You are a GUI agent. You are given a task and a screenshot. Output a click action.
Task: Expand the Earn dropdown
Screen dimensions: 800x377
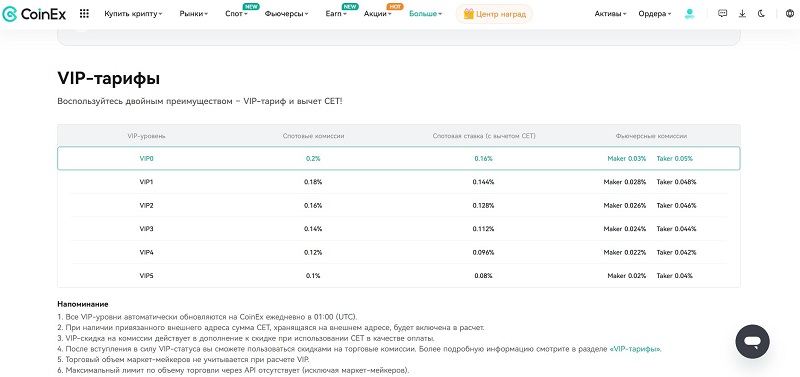point(336,14)
